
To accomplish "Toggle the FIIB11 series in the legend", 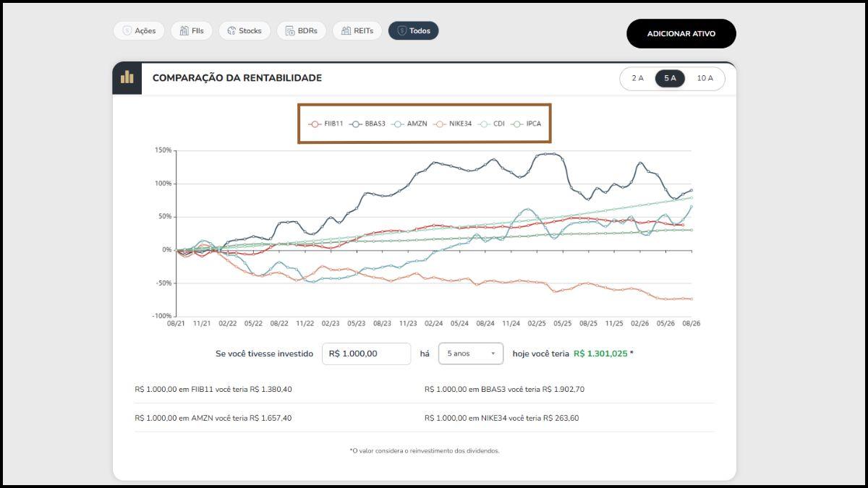I will pyautogui.click(x=325, y=124).
